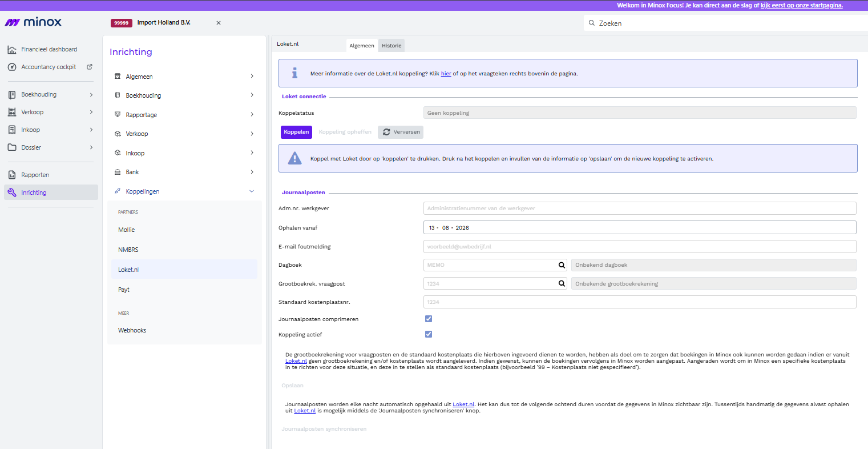This screenshot has height=449, width=868.
Task: Click the warning triangle icon
Action: tap(294, 158)
